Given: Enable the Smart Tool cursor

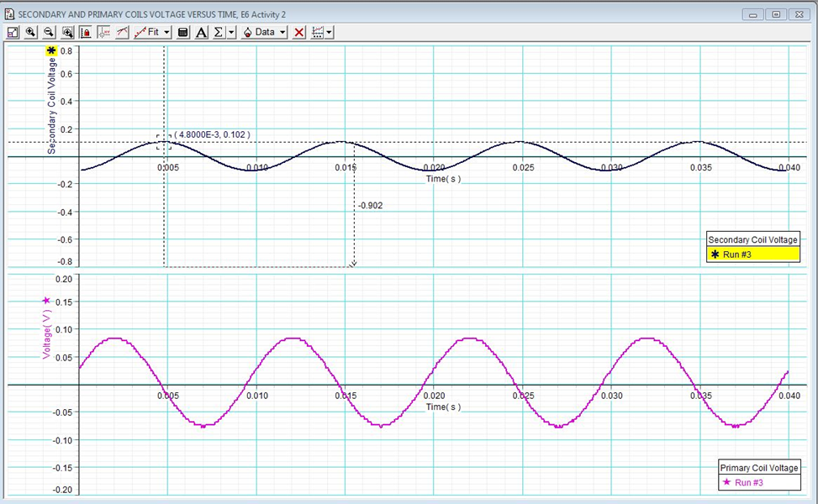Looking at the screenshot, I should 103,32.
